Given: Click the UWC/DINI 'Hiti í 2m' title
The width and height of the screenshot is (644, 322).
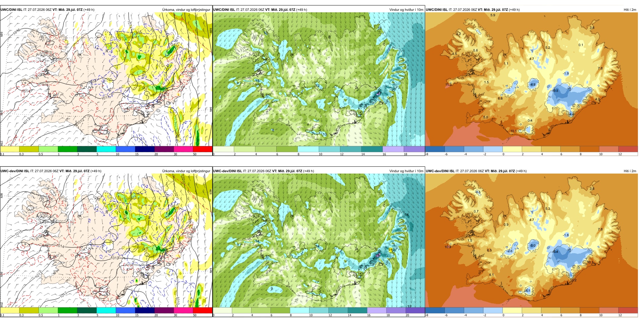Looking at the screenshot, I should click(630, 10).
